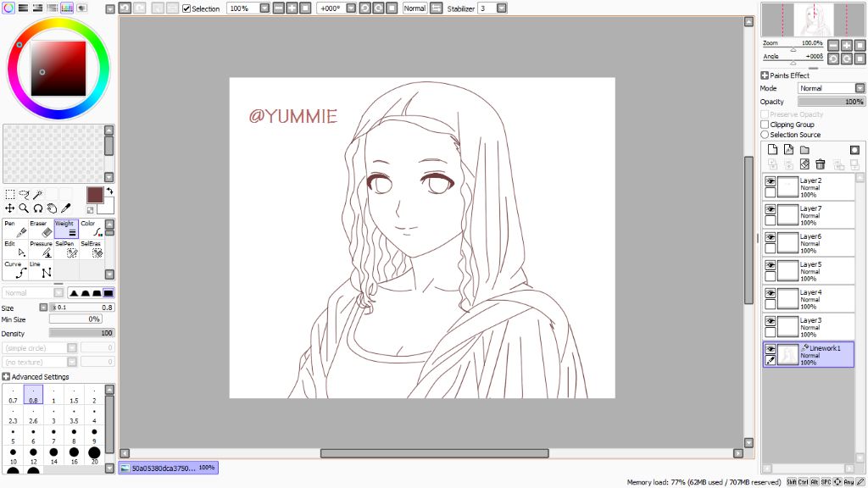Click undo in the top toolbar
868x488 pixels.
click(125, 8)
